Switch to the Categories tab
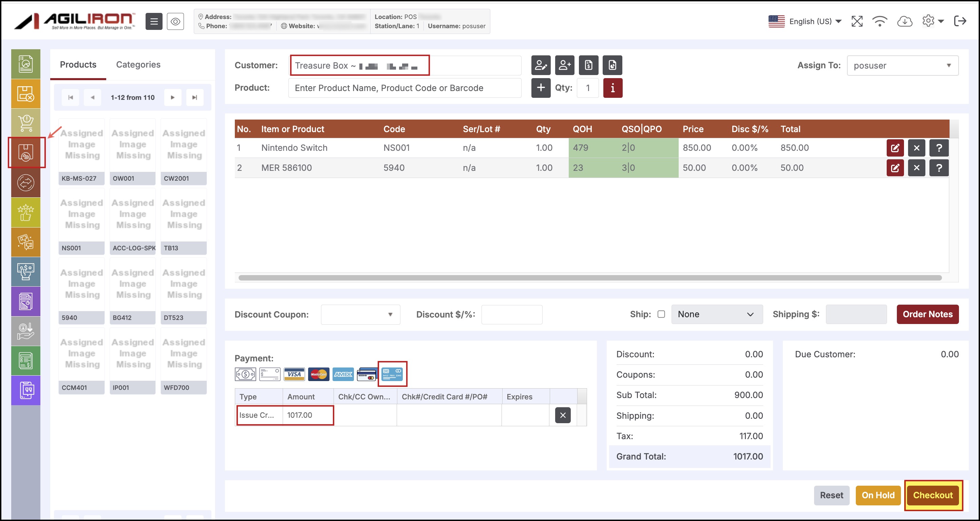The height and width of the screenshot is (521, 980). (x=138, y=65)
